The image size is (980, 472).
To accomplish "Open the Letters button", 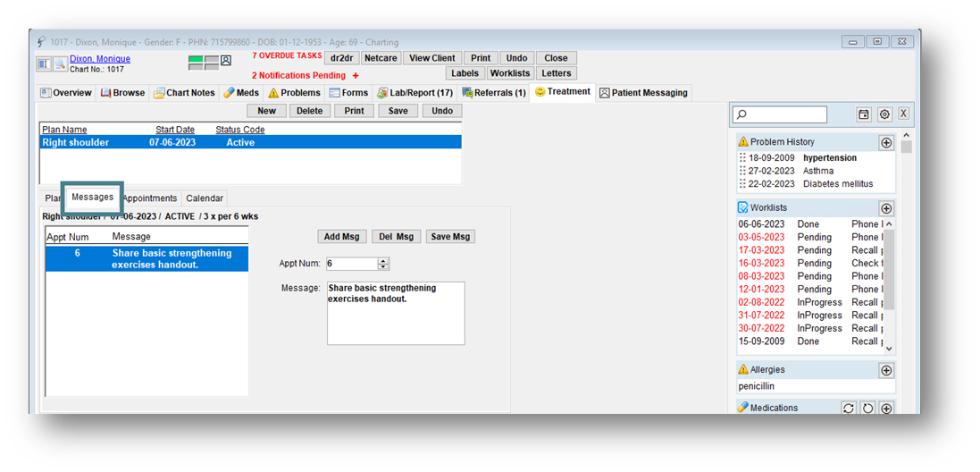I will click(x=556, y=73).
